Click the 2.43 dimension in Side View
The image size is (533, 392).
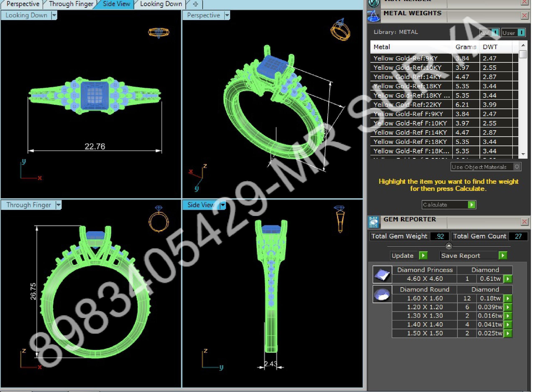pos(270,364)
